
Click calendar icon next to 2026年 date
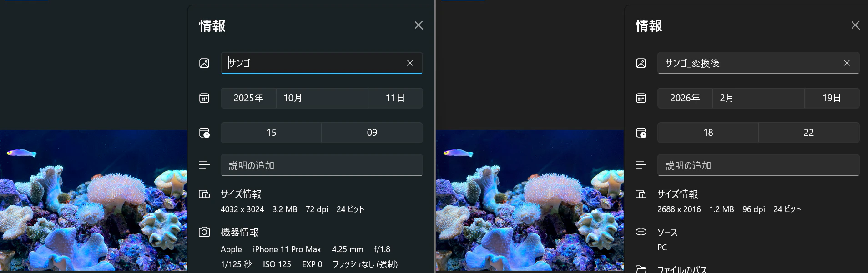click(641, 98)
